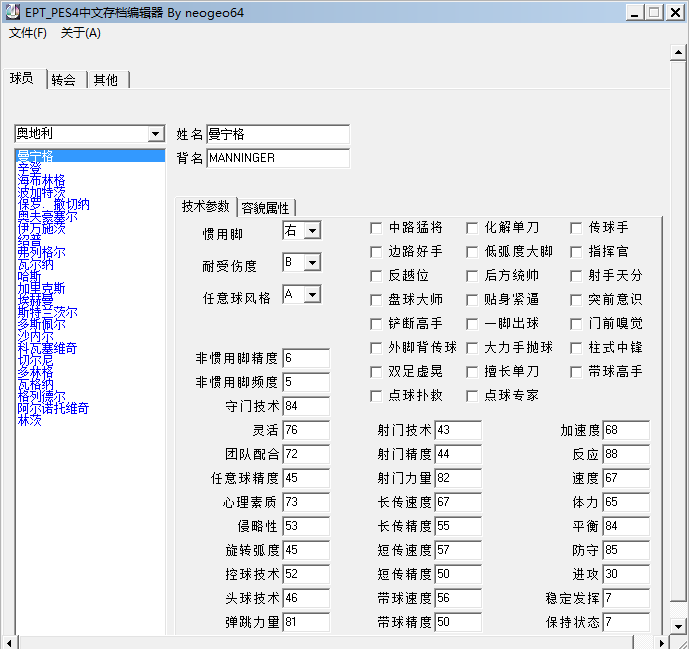Switch to the 其他 tab
The width and height of the screenshot is (689, 649).
pos(106,80)
